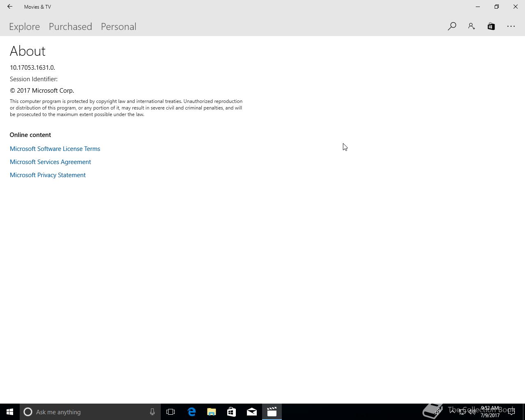
Task: Click the About heading
Action: 27,51
